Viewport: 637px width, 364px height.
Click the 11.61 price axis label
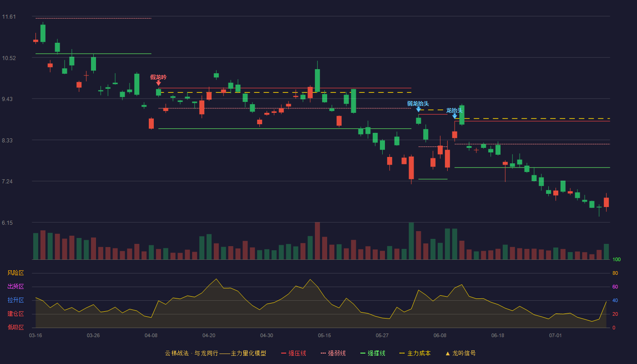(x=9, y=17)
